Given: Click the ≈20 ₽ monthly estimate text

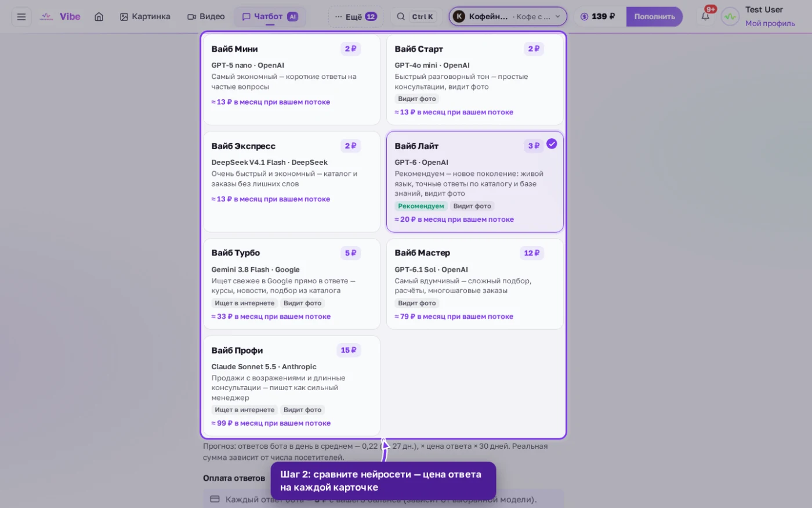Looking at the screenshot, I should pos(454,219).
